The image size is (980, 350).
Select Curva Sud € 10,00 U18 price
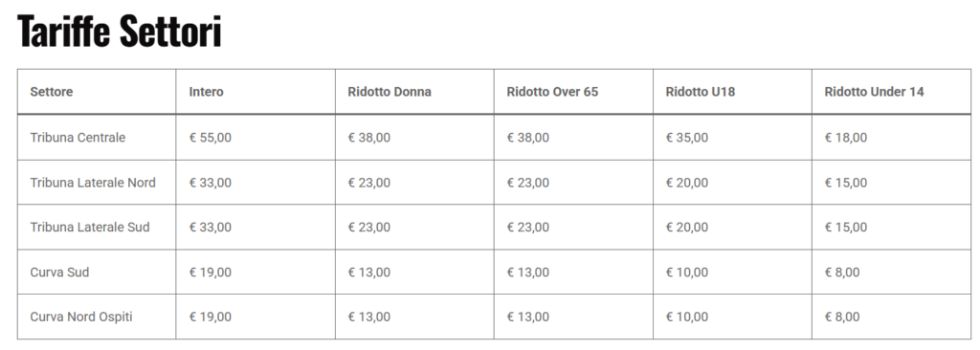coord(687,272)
